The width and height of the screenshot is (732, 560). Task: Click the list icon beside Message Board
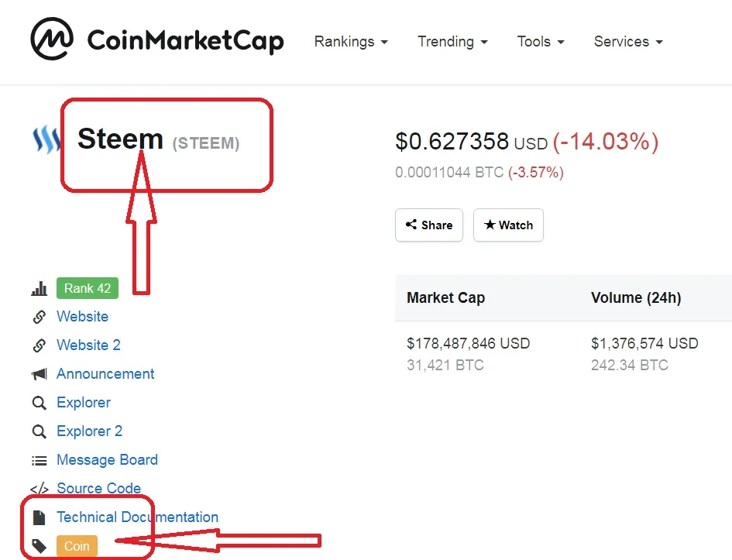pyautogui.click(x=40, y=461)
